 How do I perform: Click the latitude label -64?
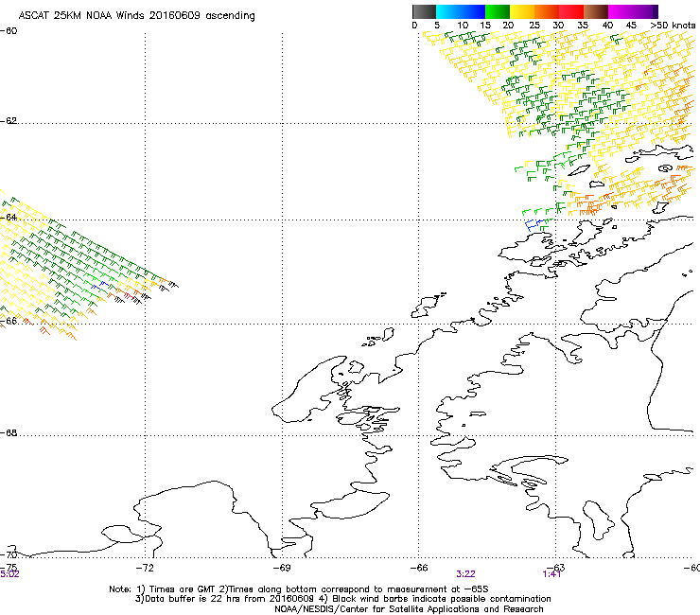[9, 217]
